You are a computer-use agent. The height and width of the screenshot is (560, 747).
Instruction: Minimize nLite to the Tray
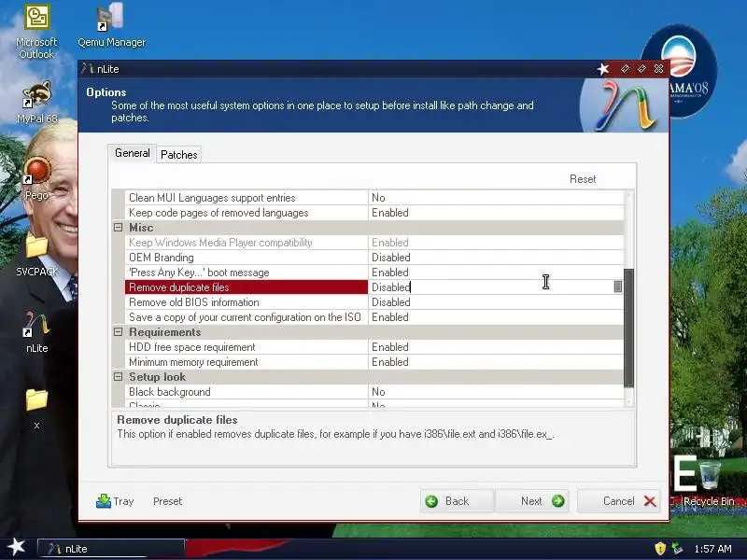click(x=115, y=501)
